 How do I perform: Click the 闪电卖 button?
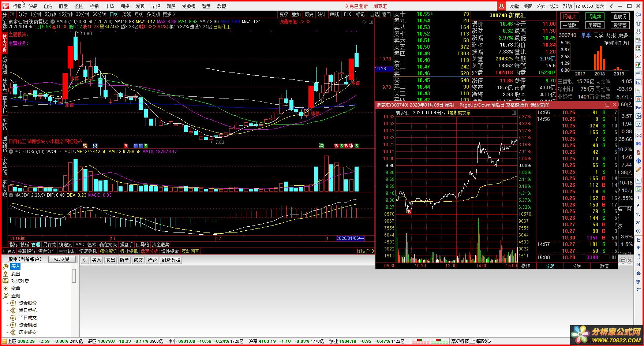coord(595,16)
